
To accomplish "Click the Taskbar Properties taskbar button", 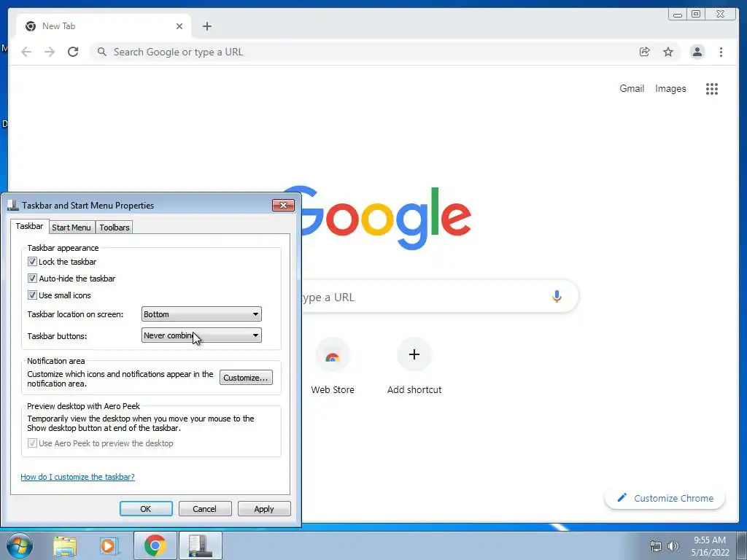I will [x=200, y=545].
